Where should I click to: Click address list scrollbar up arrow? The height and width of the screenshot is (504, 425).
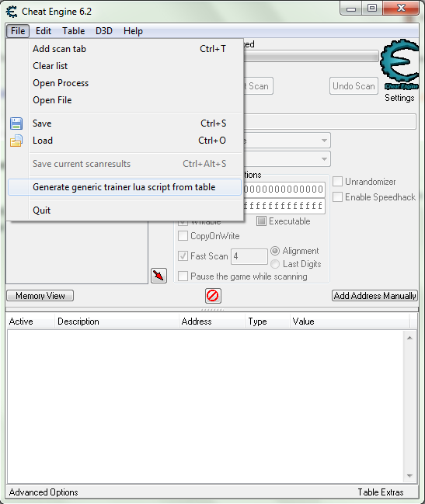point(409,338)
